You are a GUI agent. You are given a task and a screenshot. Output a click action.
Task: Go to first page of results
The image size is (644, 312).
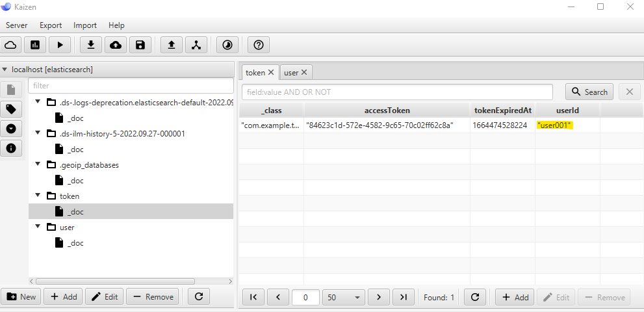tap(253, 297)
